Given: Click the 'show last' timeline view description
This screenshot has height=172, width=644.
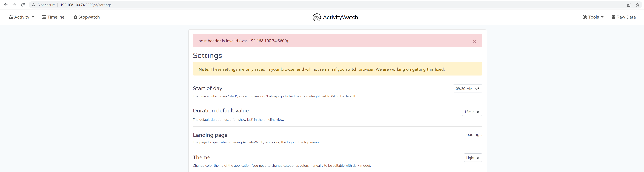Looking at the screenshot, I should 238,119.
